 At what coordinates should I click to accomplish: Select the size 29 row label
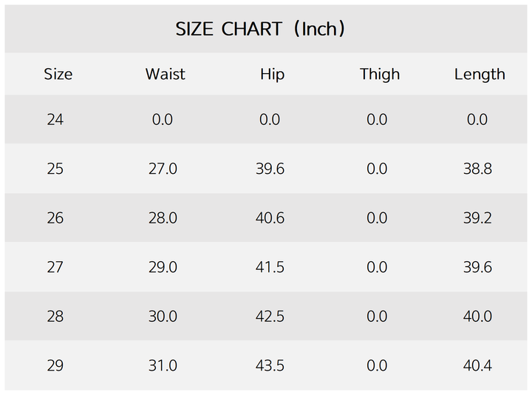(55, 365)
